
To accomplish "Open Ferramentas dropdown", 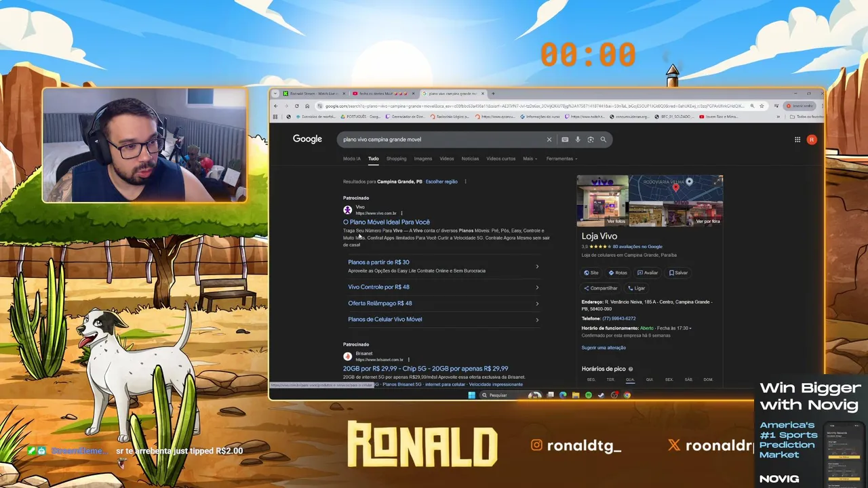I will (561, 159).
